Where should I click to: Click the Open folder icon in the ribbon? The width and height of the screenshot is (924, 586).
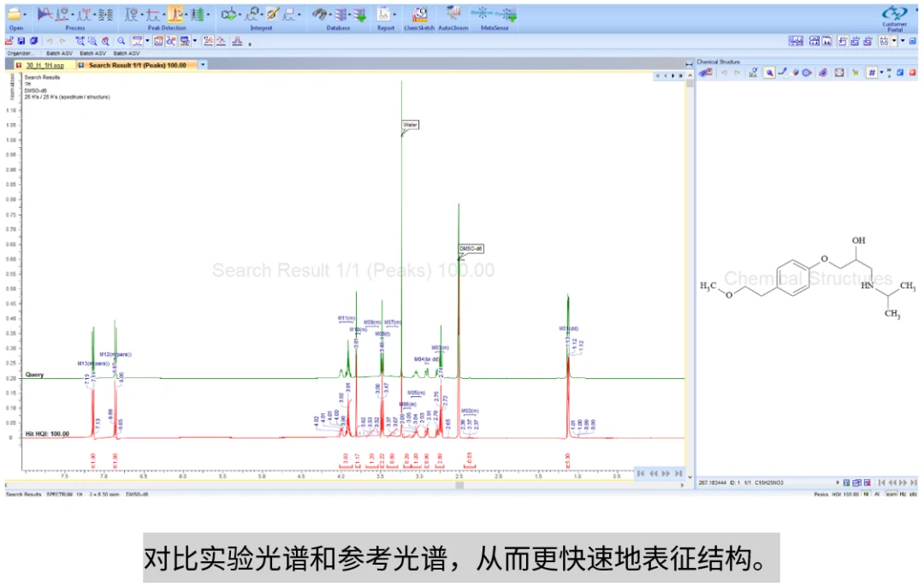coord(15,15)
